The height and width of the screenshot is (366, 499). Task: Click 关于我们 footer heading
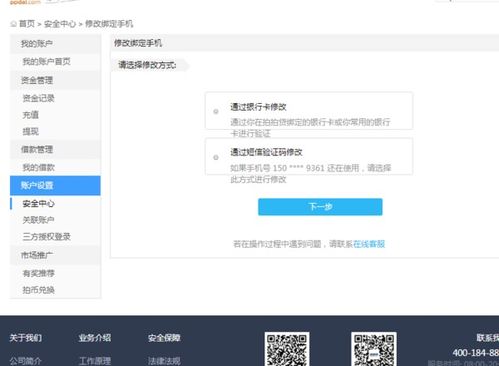26,338
